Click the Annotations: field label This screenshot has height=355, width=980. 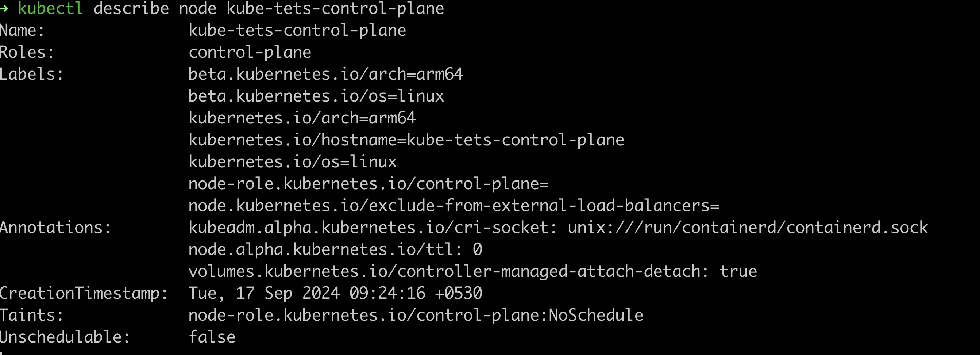coord(55,228)
